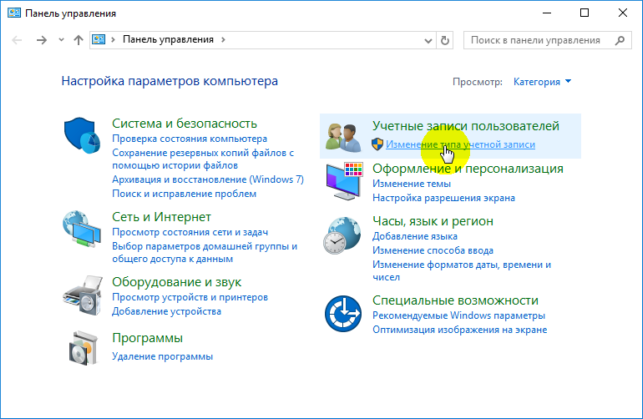Expand the chevron before Панель управления in address bar
The width and height of the screenshot is (643, 419).
(x=113, y=40)
